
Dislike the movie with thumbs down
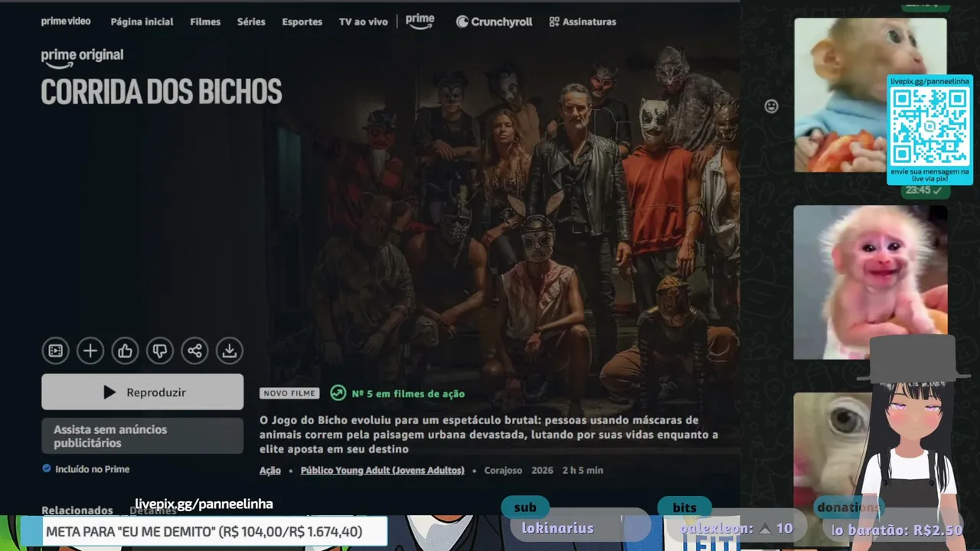(159, 350)
